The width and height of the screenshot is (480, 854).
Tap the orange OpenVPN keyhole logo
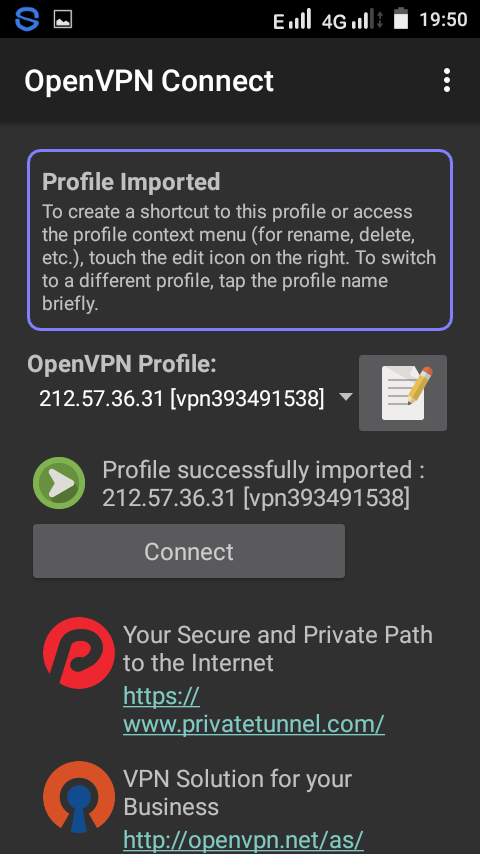click(x=79, y=797)
